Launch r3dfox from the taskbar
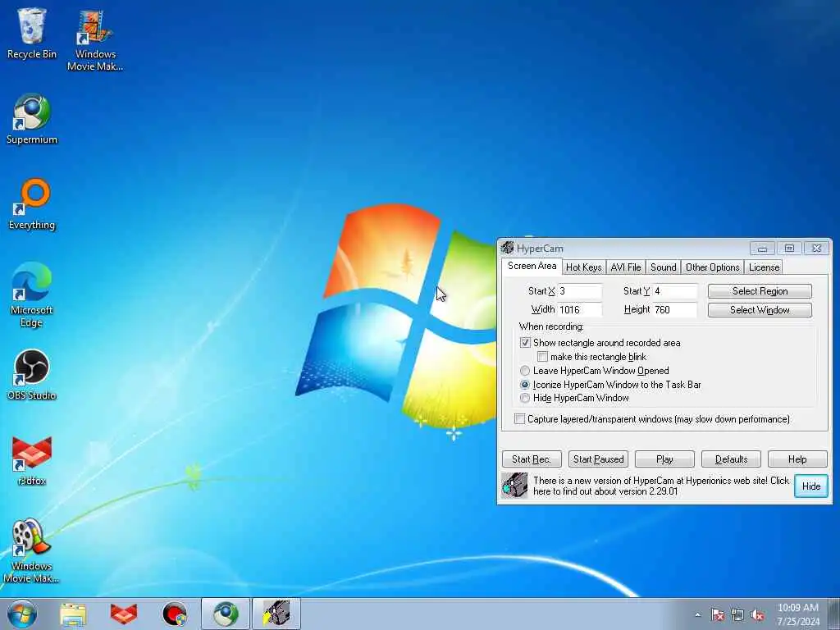This screenshot has width=840, height=630. (x=123, y=614)
